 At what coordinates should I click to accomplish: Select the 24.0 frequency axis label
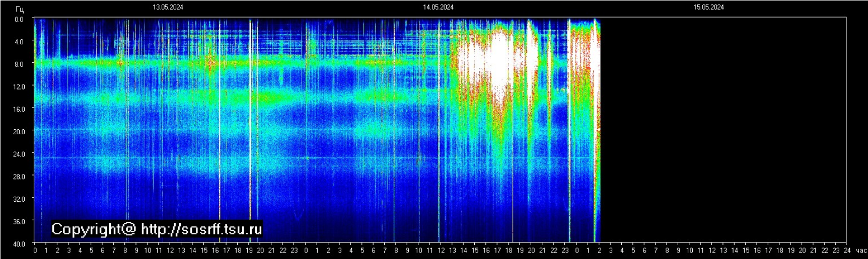point(19,154)
